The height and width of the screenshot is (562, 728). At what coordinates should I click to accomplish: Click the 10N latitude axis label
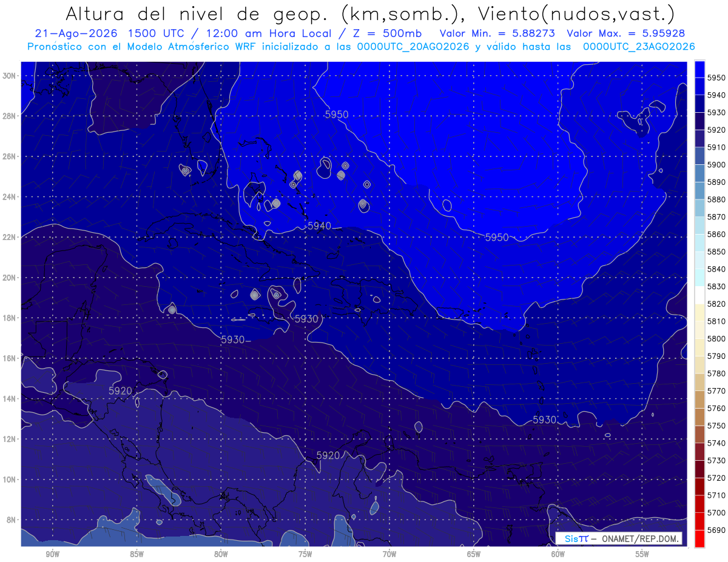(10, 480)
